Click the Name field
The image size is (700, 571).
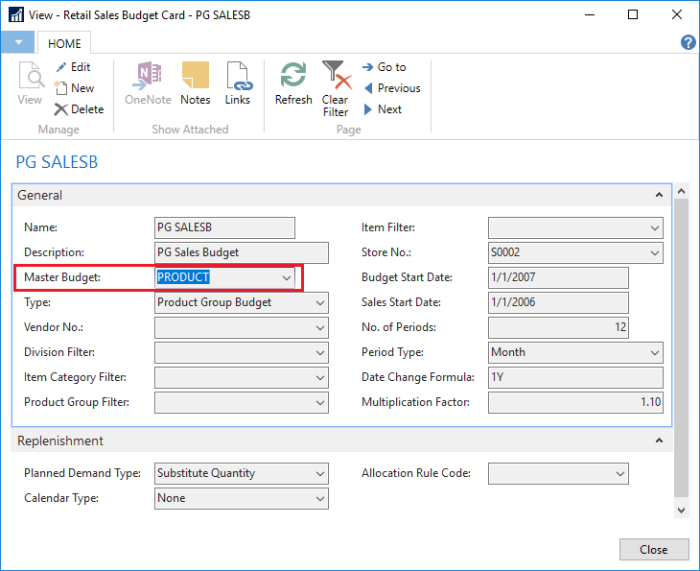coord(225,228)
